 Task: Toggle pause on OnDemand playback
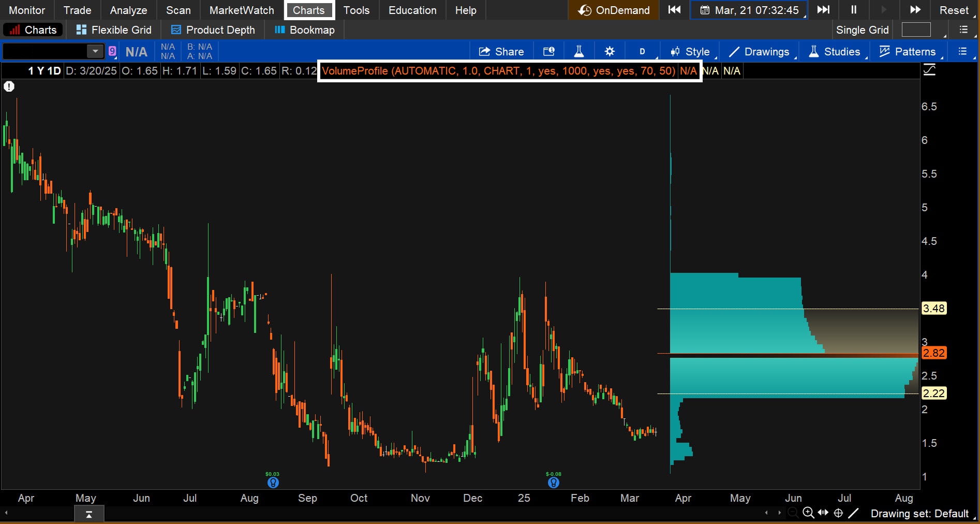pyautogui.click(x=853, y=10)
